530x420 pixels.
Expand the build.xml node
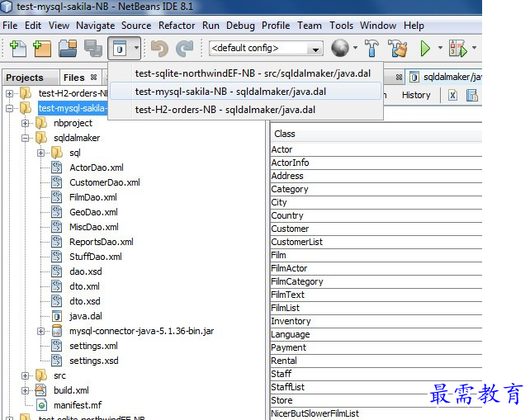26,390
